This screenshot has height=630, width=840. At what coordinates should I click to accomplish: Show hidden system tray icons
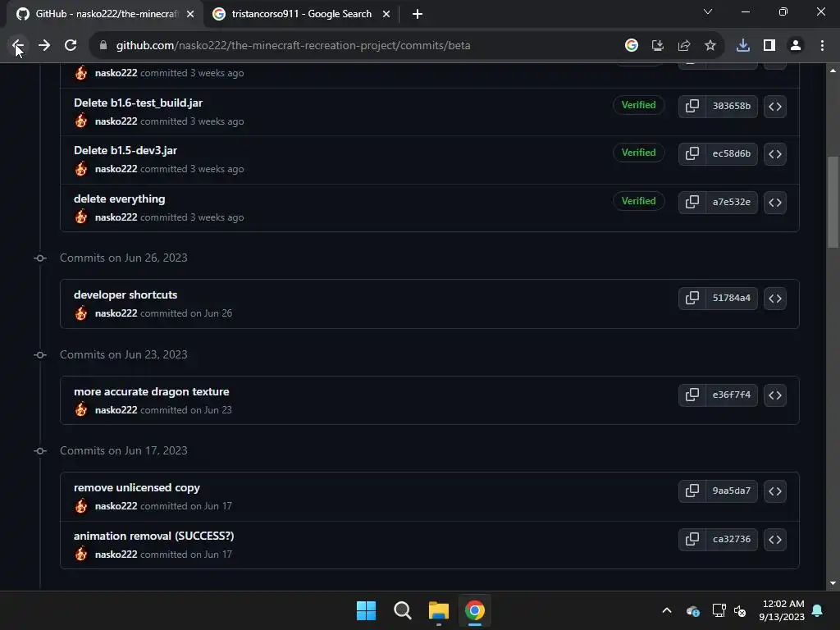(x=667, y=610)
